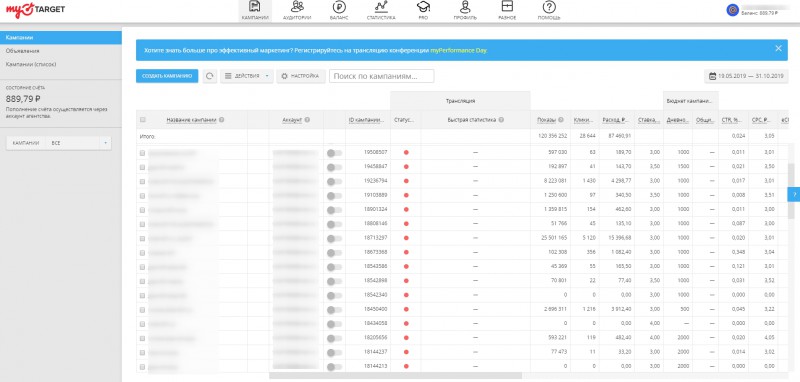800x382 pixels.
Task: Click the Дневной budget column header
Action: [x=678, y=120]
